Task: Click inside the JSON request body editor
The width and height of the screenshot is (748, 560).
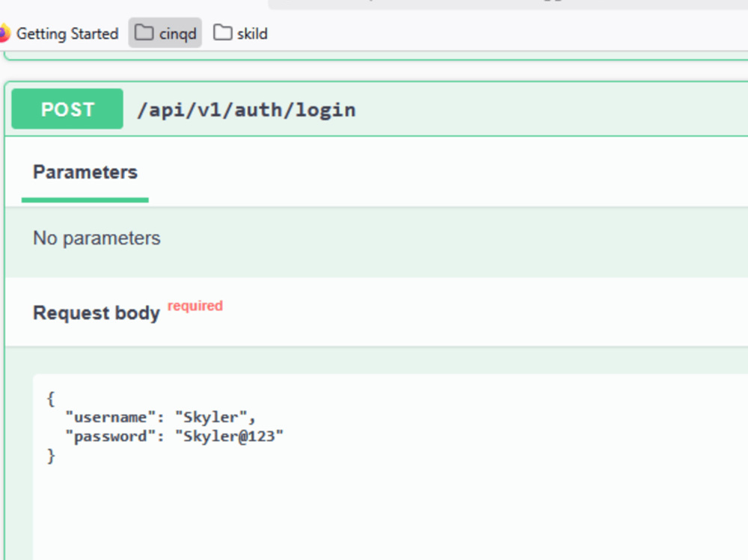Action: pyautogui.click(x=390, y=467)
